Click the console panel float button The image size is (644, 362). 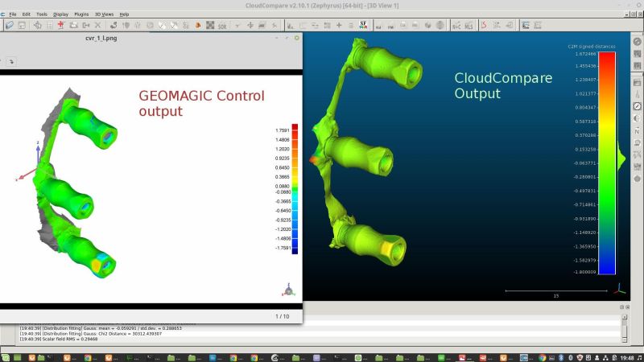pyautogui.click(x=621, y=307)
